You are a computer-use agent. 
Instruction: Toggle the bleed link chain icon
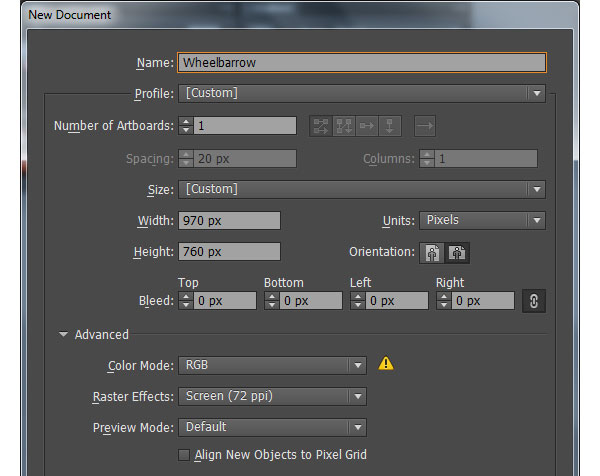pyautogui.click(x=534, y=301)
